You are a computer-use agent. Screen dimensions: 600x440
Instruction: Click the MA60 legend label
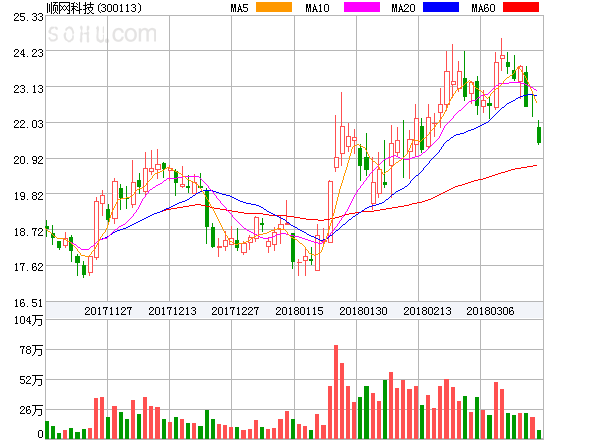click(483, 8)
